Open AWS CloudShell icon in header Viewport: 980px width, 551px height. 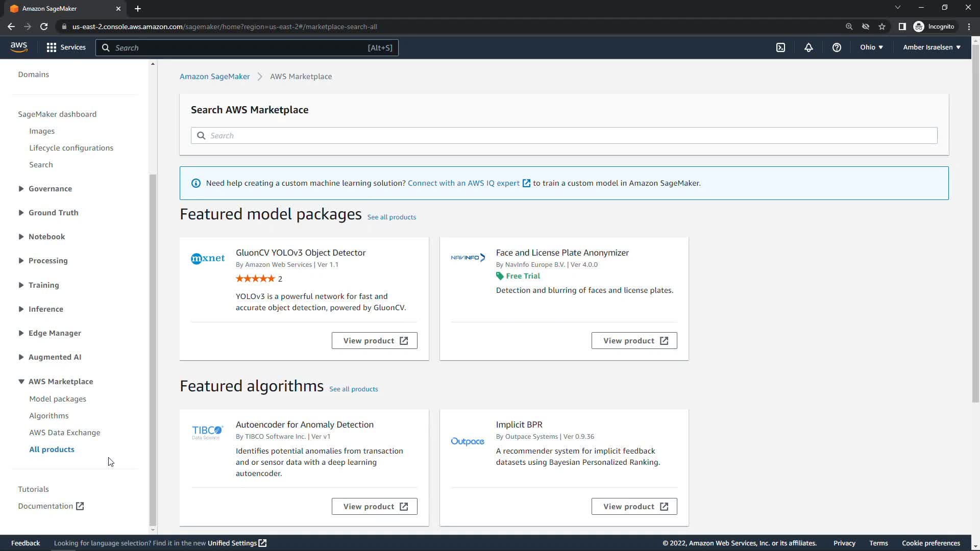coord(780,47)
